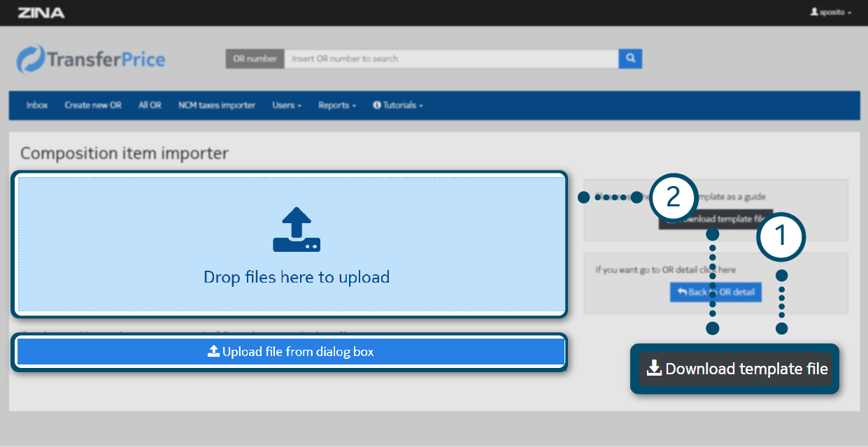This screenshot has width=868, height=447.
Task: Click the upload tray icon in drop zone
Action: pyautogui.click(x=297, y=230)
